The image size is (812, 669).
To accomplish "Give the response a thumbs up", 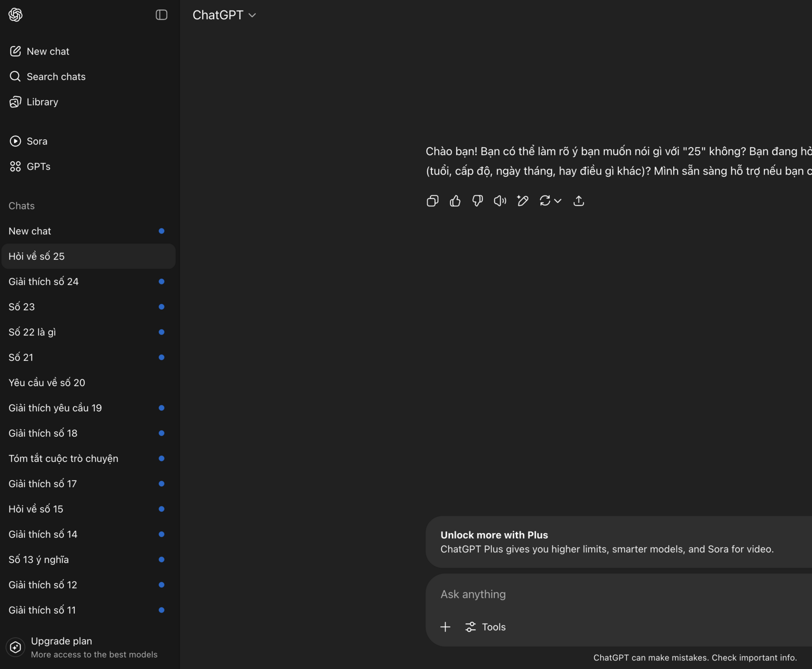I will [x=455, y=201].
